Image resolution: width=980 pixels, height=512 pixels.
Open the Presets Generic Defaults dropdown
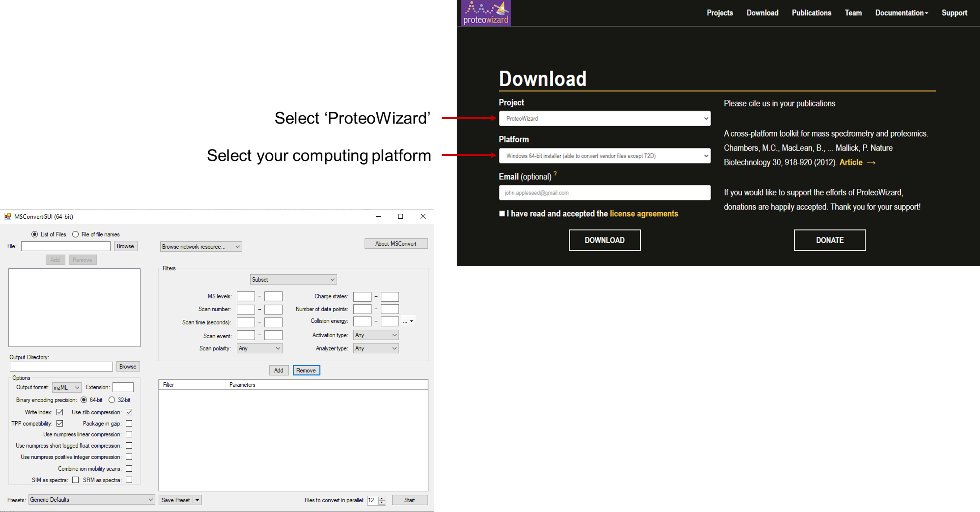point(91,500)
